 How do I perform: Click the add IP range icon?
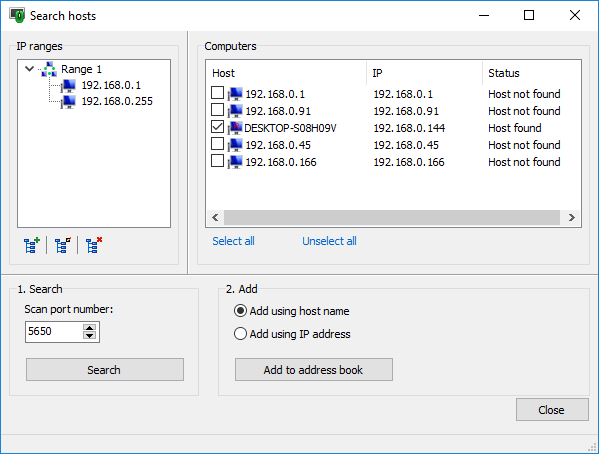[x=32, y=245]
